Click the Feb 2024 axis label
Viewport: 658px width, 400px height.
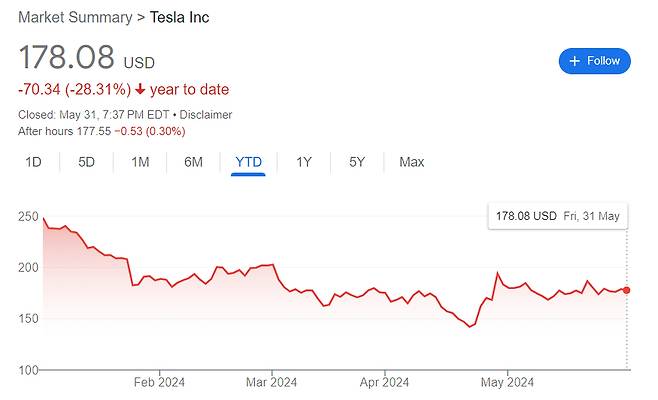pos(160,382)
